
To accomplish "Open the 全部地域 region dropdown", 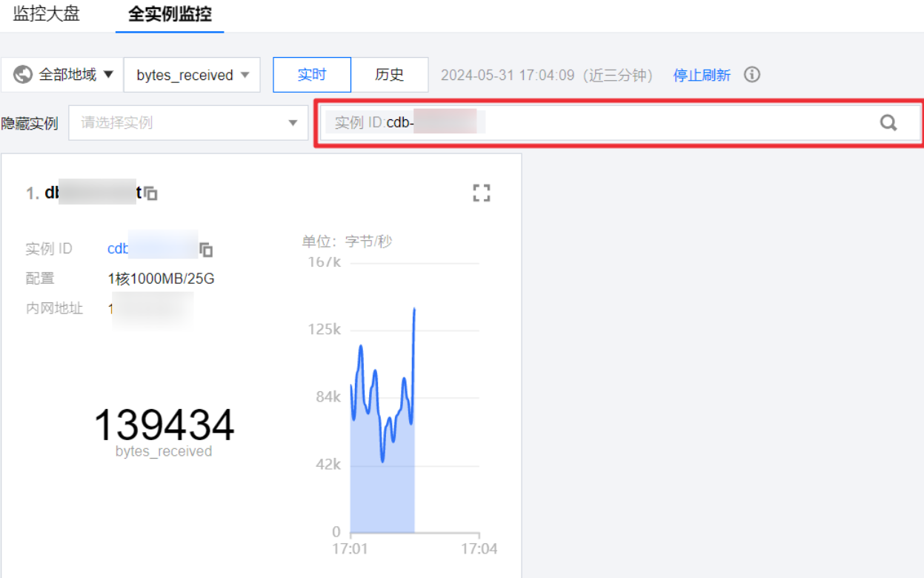I will 63,75.
